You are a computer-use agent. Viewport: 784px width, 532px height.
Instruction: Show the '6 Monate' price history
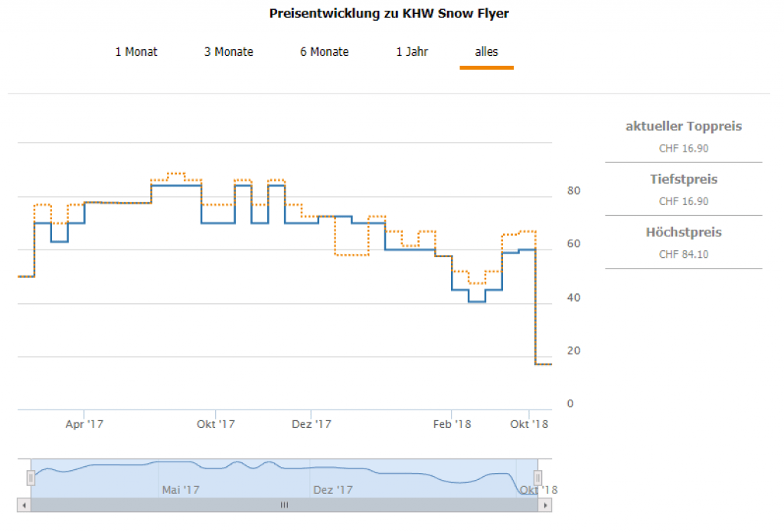[324, 52]
